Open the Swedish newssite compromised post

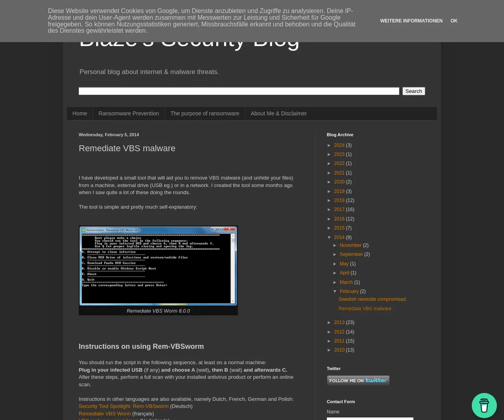[372, 299]
